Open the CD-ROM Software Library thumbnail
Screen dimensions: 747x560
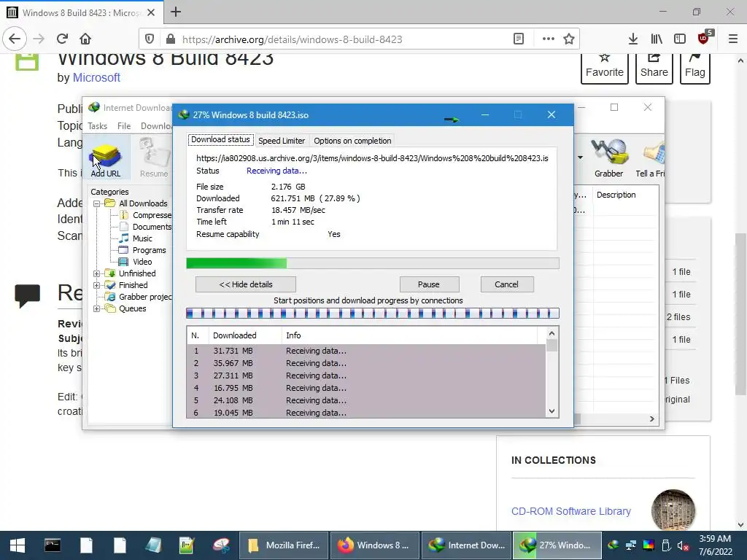pos(673,510)
